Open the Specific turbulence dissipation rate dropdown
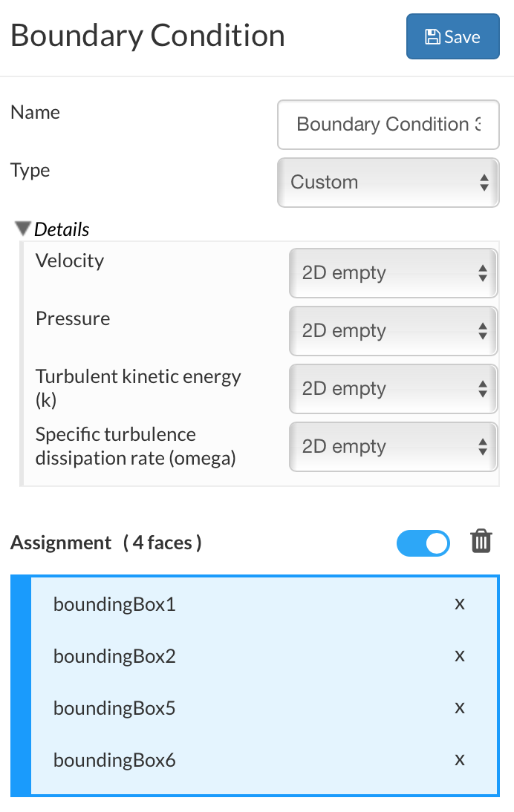 [393, 446]
